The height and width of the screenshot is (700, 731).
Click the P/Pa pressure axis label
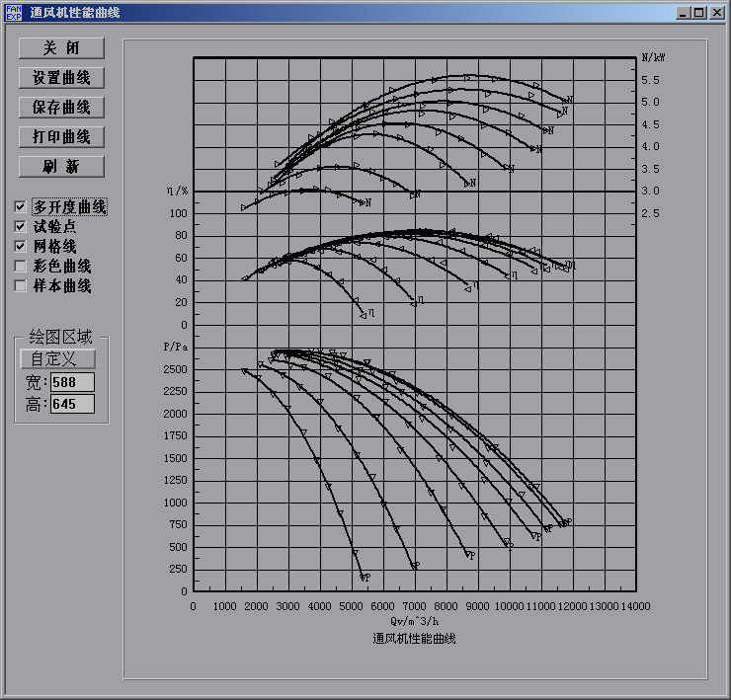pos(175,348)
